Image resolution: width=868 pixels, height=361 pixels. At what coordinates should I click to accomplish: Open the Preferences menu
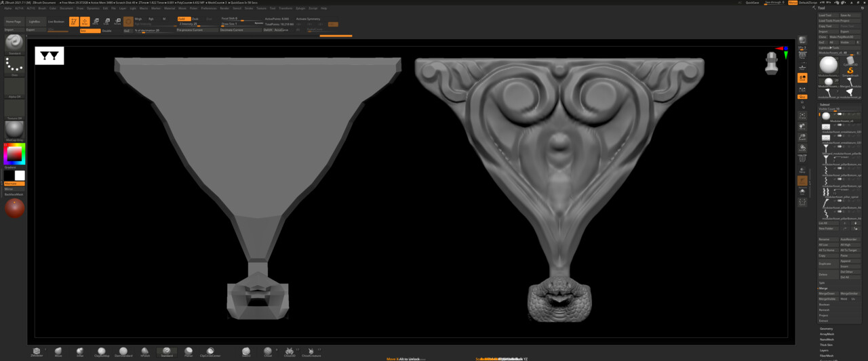click(208, 8)
